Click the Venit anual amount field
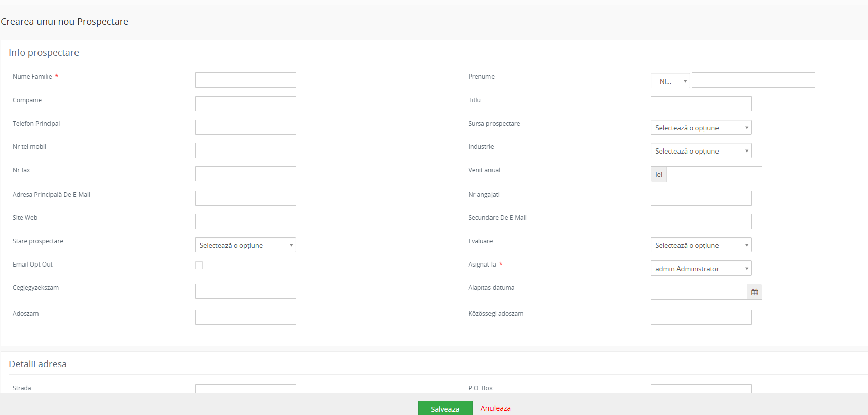The height and width of the screenshot is (415, 868). click(714, 174)
